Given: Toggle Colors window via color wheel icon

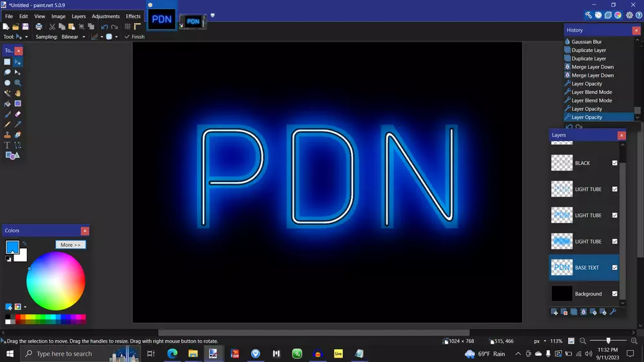Looking at the screenshot, I should coord(618,15).
